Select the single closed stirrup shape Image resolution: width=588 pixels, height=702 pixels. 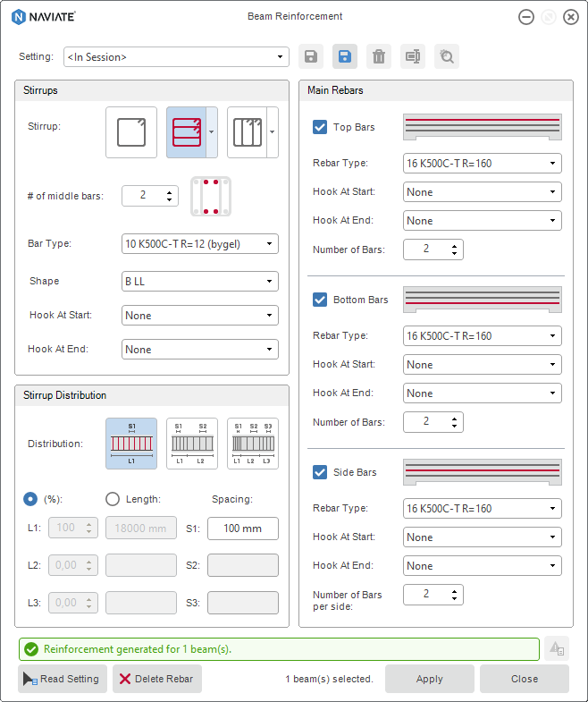[x=130, y=132]
